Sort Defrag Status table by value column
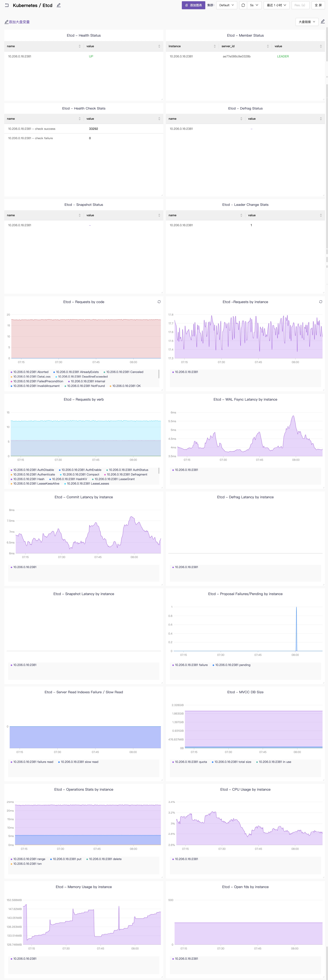328x980 pixels. (x=321, y=119)
